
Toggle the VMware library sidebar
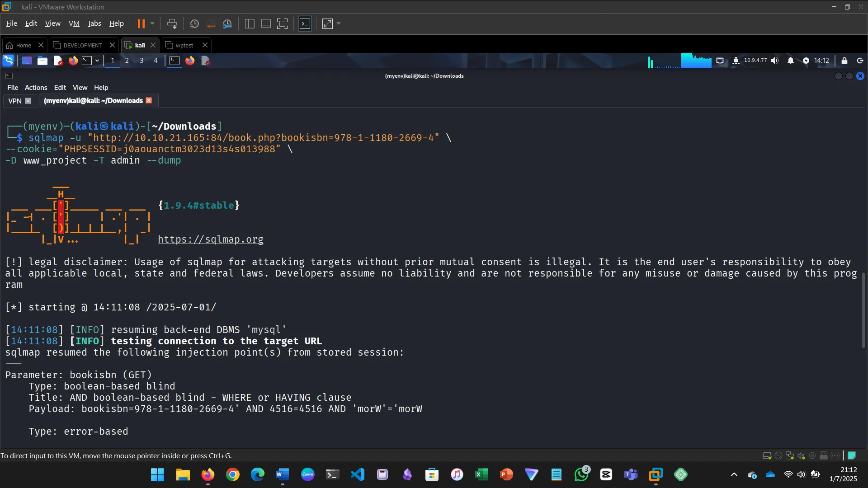point(250,23)
